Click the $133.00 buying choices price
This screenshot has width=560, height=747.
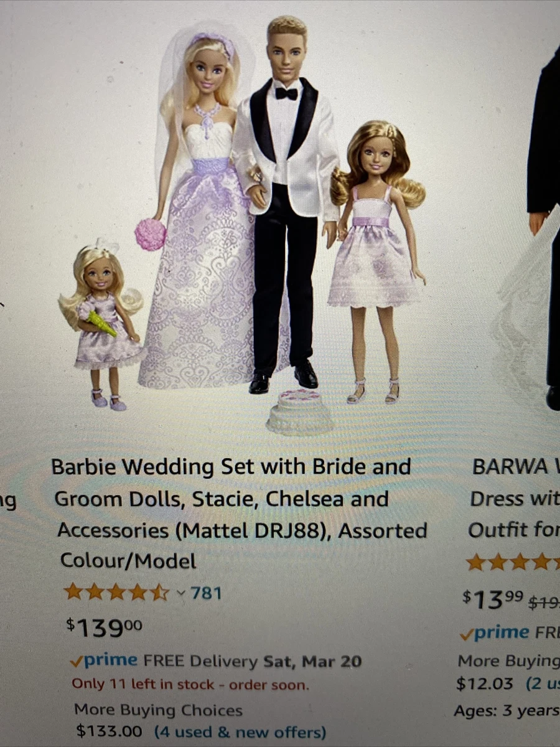pos(109,731)
